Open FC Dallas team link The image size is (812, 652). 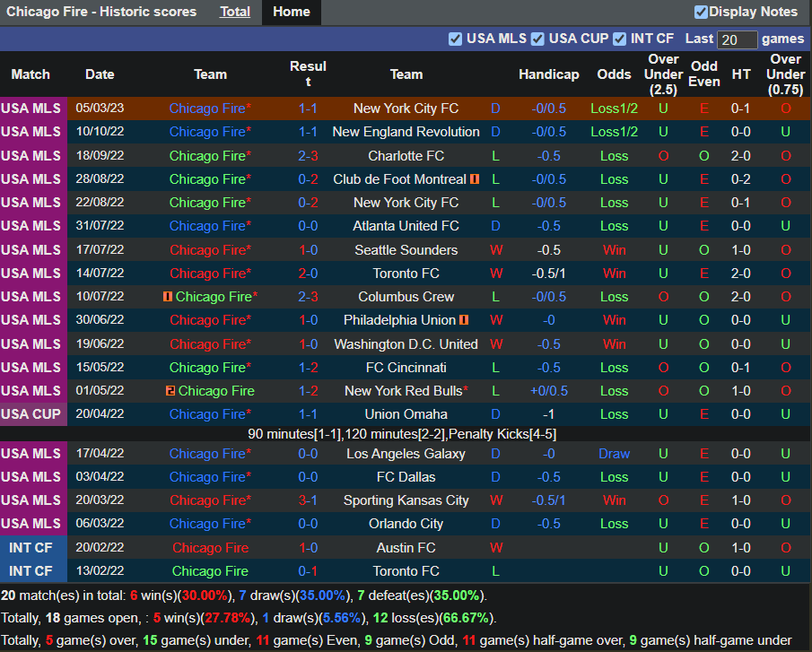point(406,477)
